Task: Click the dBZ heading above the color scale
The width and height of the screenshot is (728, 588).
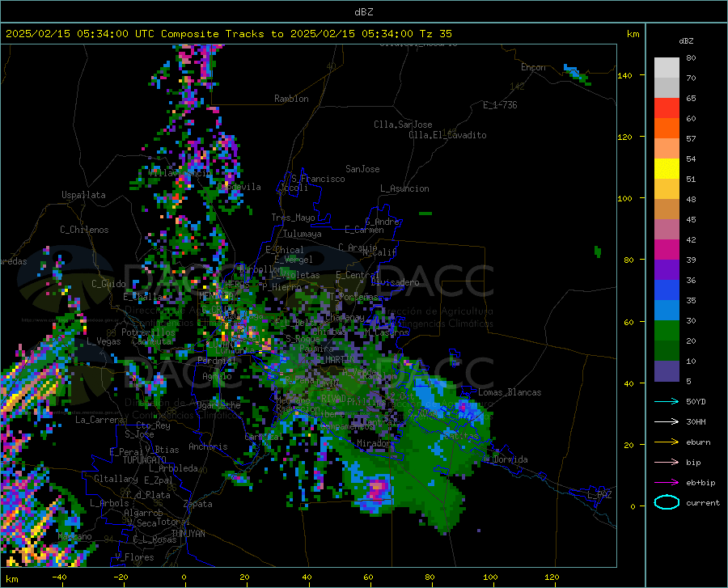Action: [686, 40]
